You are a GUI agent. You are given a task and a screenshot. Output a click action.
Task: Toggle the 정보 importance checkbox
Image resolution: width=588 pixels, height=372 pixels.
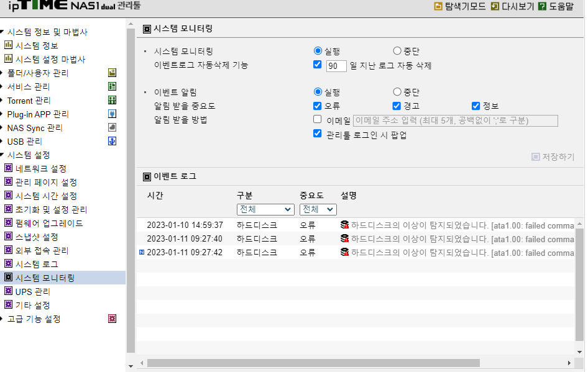pos(476,106)
